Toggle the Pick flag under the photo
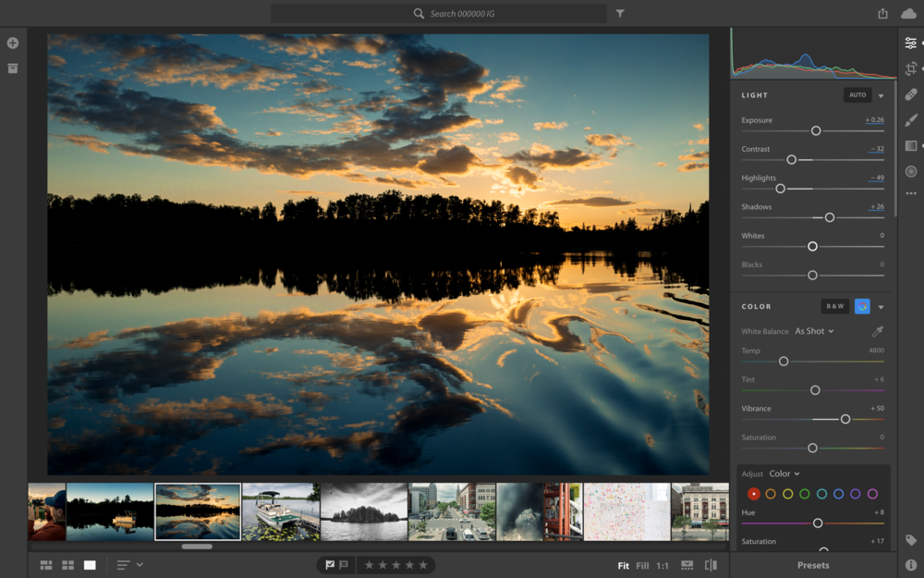The width and height of the screenshot is (924, 578). 329,564
